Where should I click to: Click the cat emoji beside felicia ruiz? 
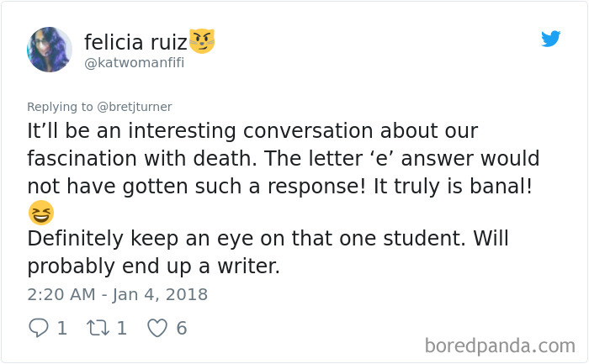click(x=201, y=40)
